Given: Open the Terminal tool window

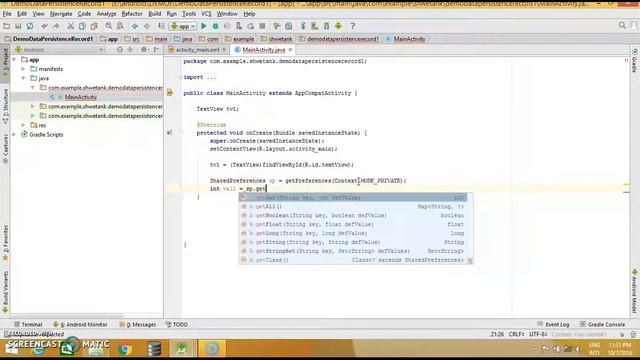Looking at the screenshot, I should click(x=28, y=324).
